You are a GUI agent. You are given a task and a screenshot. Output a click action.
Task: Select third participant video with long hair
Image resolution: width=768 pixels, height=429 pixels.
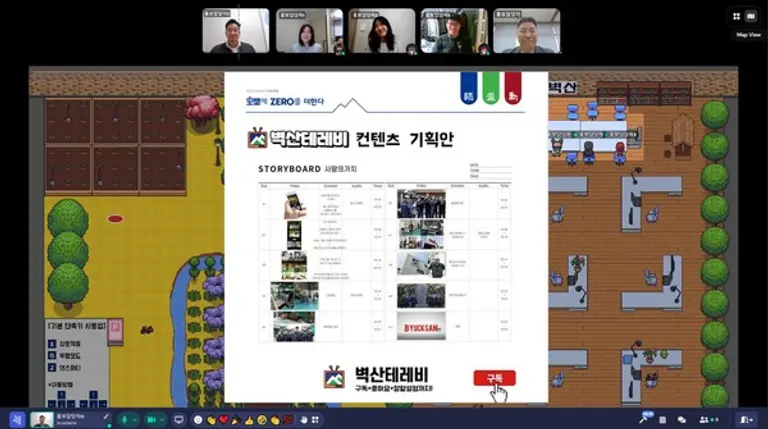pos(382,30)
